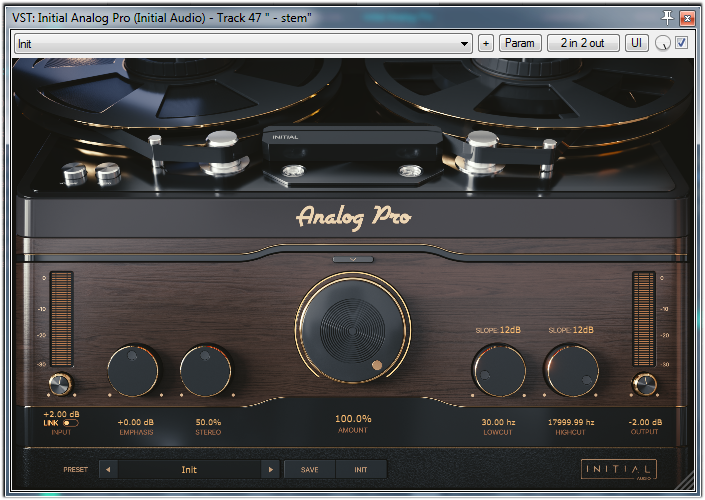Click the Initial Audio logo
The height and width of the screenshot is (500, 705).
click(x=619, y=470)
